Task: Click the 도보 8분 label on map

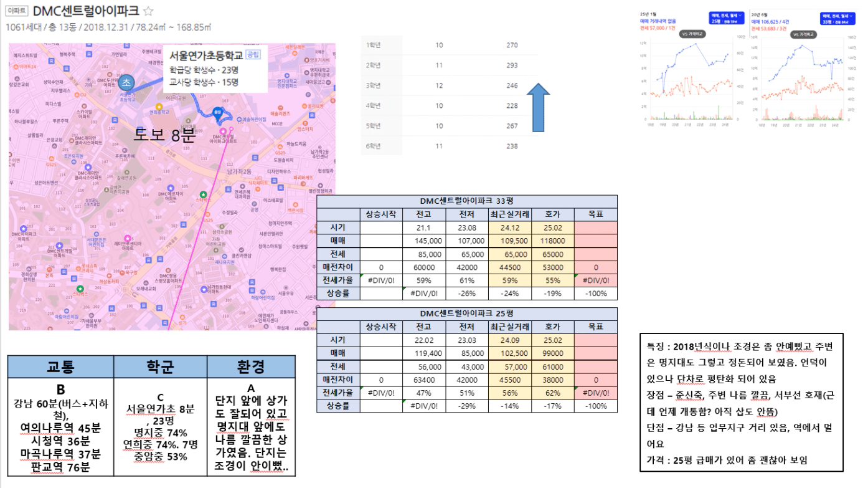Action: tap(164, 135)
